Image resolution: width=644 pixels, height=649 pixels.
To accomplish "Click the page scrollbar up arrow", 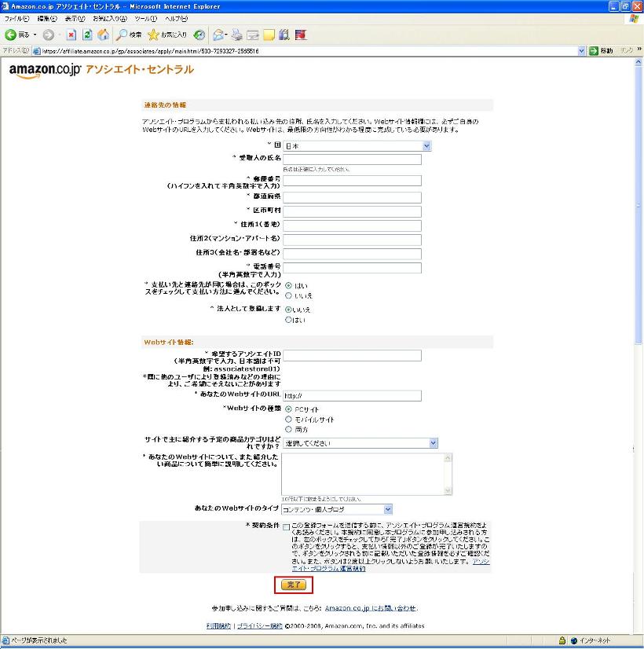I will tap(639, 62).
